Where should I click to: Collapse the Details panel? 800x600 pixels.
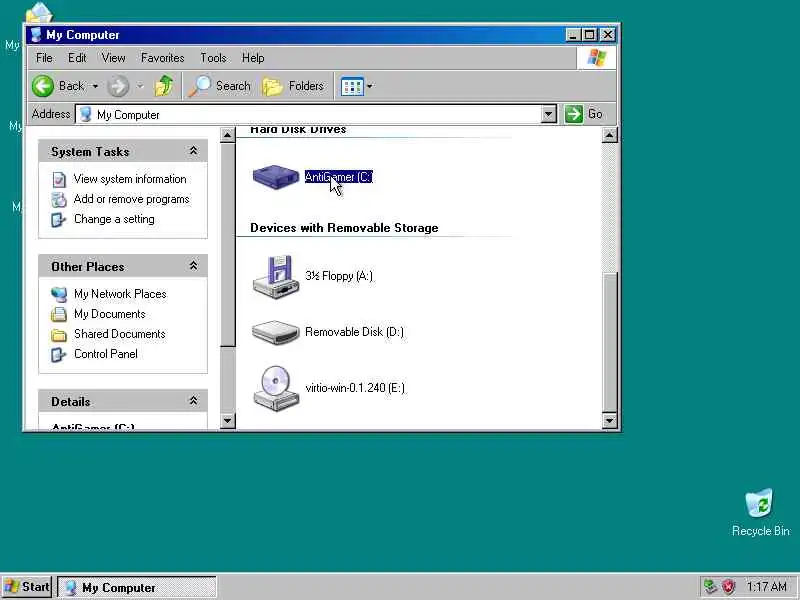click(x=193, y=401)
